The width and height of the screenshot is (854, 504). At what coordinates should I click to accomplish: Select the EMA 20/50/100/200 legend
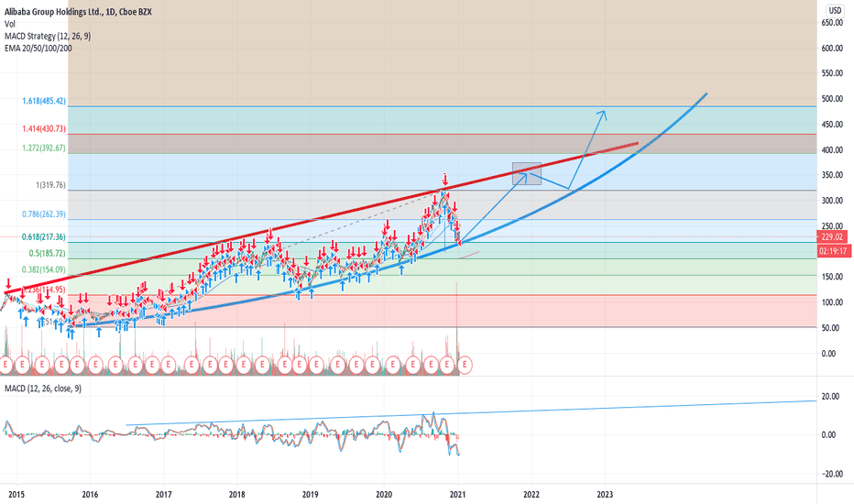click(38, 48)
